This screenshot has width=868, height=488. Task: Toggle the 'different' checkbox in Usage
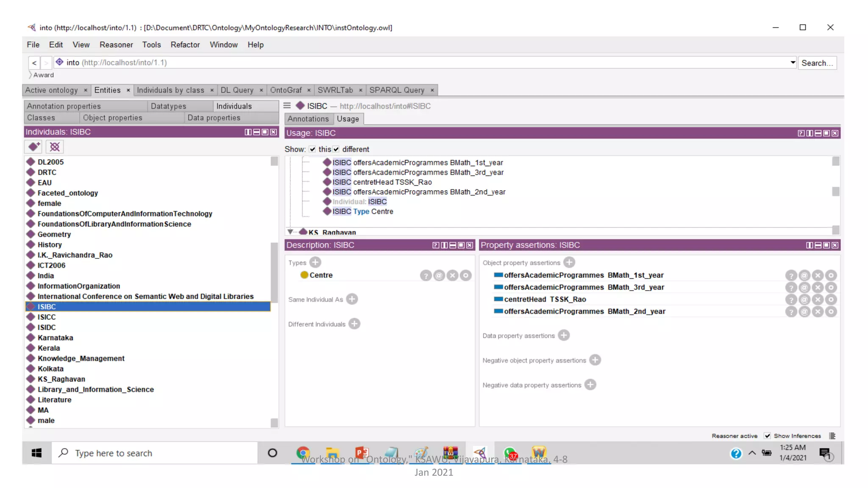pos(336,149)
